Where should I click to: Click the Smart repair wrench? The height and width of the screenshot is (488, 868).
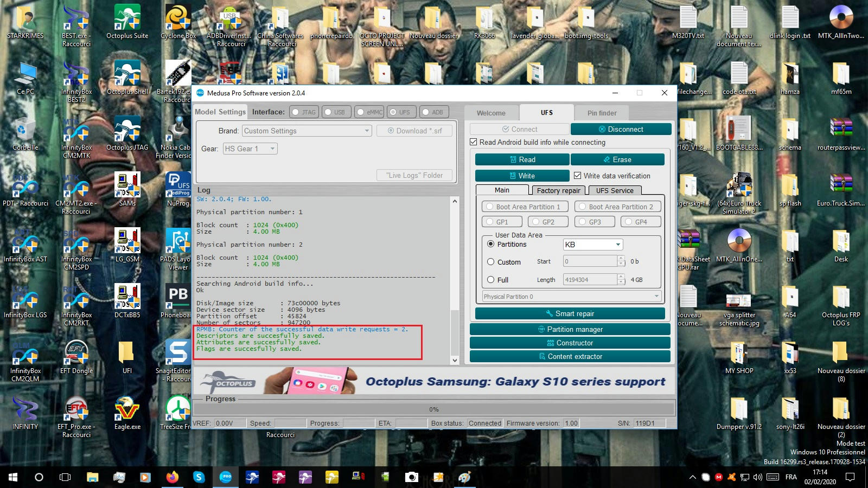(570, 313)
